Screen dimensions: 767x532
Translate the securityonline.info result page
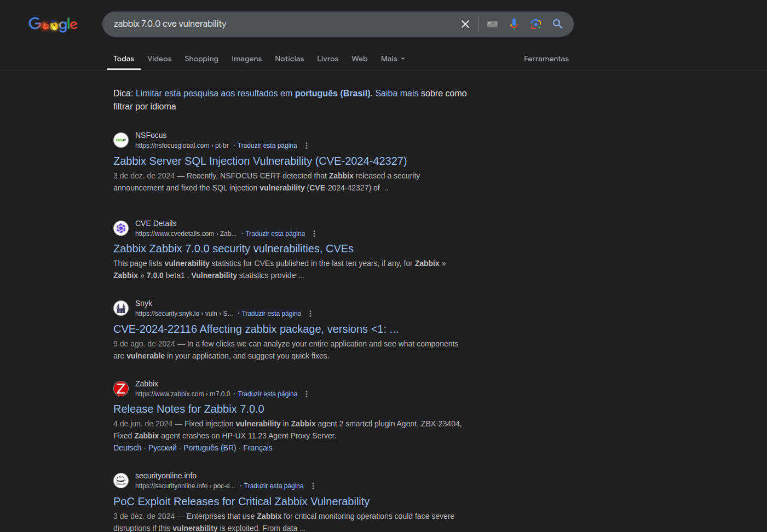(274, 486)
